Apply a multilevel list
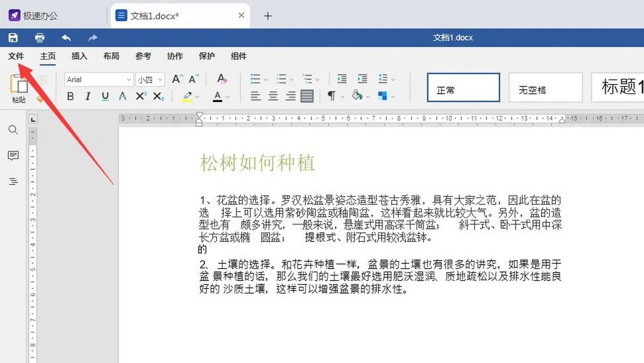The width and height of the screenshot is (644, 363). [308, 79]
